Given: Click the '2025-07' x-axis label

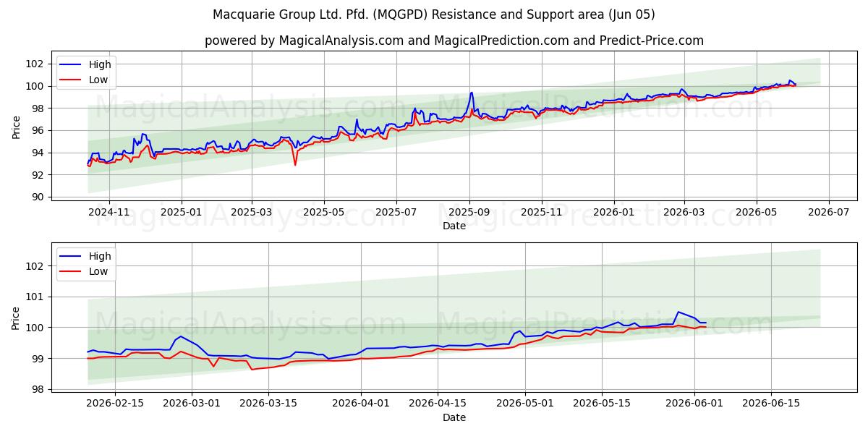Looking at the screenshot, I should pos(396,213).
